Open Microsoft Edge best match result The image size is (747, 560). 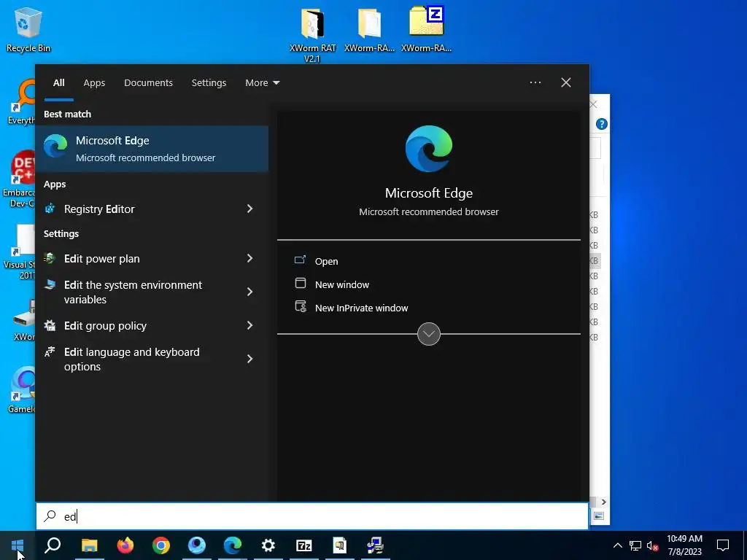click(x=152, y=149)
